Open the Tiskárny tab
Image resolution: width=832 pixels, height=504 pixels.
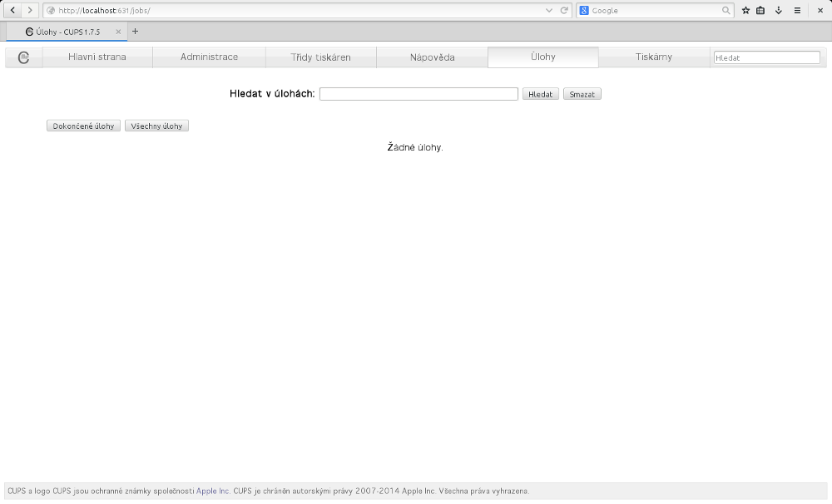[653, 57]
